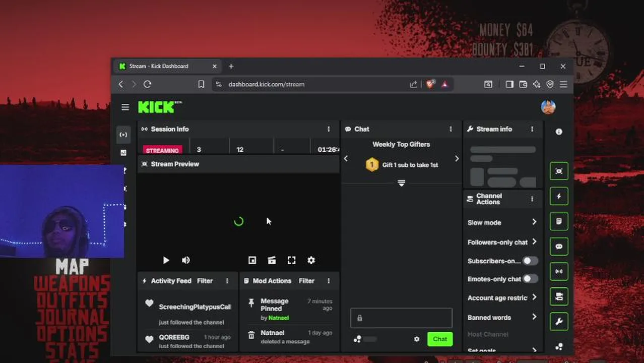The image size is (644, 363).
Task: Open the Brave VPN shield icon
Action: [x=550, y=84]
